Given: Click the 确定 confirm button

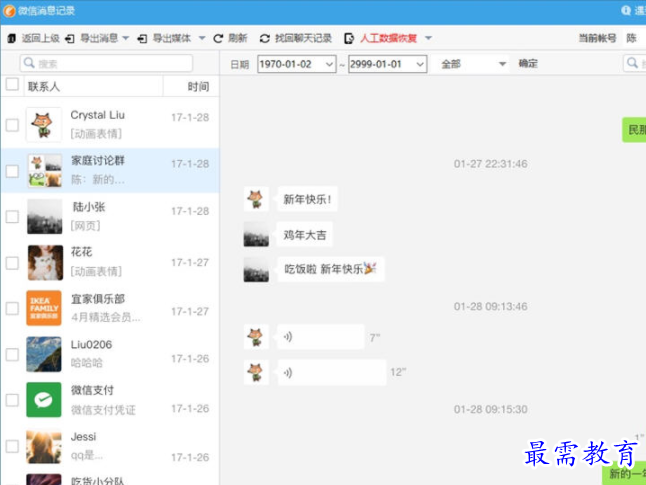Looking at the screenshot, I should point(528,63).
